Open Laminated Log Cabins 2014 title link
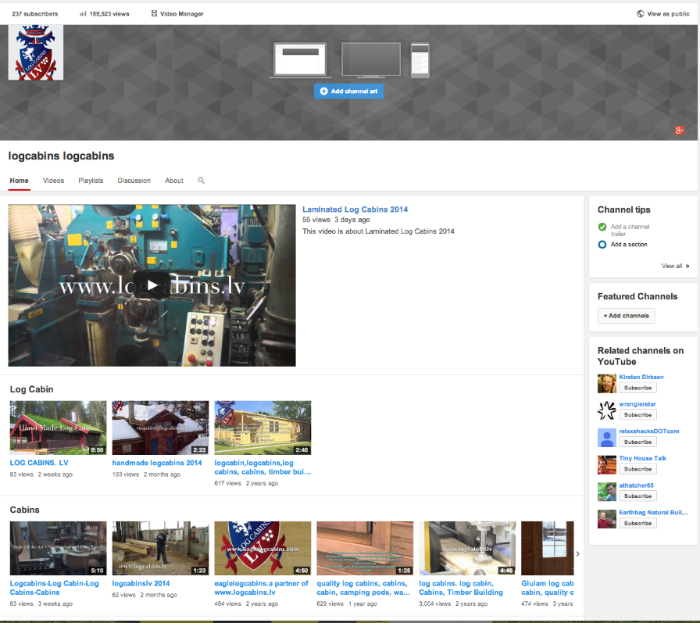The height and width of the screenshot is (623, 700). [355, 209]
